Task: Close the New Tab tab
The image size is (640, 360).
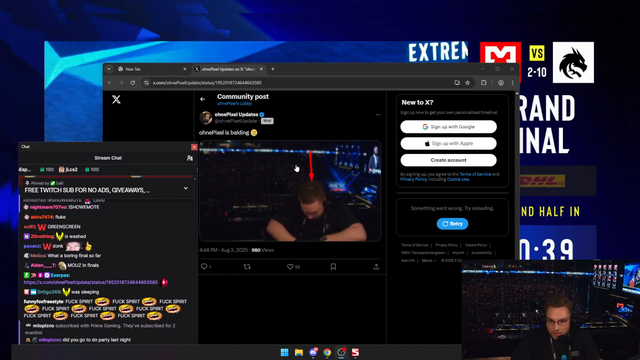Action: [184, 69]
